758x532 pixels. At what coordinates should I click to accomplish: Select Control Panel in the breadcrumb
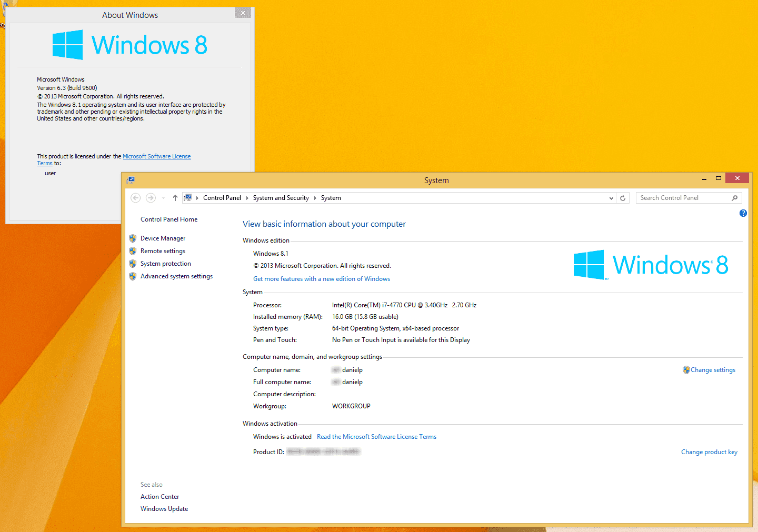coord(222,198)
